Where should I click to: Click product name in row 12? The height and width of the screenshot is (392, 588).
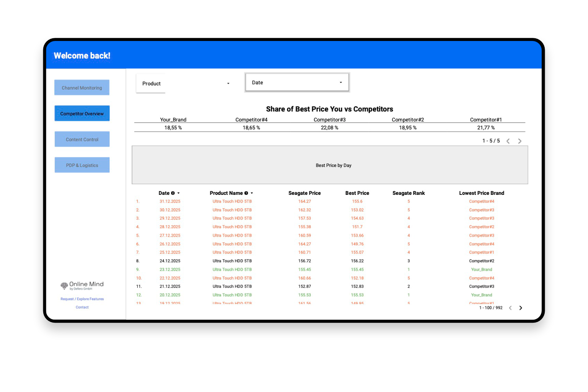[x=232, y=295]
